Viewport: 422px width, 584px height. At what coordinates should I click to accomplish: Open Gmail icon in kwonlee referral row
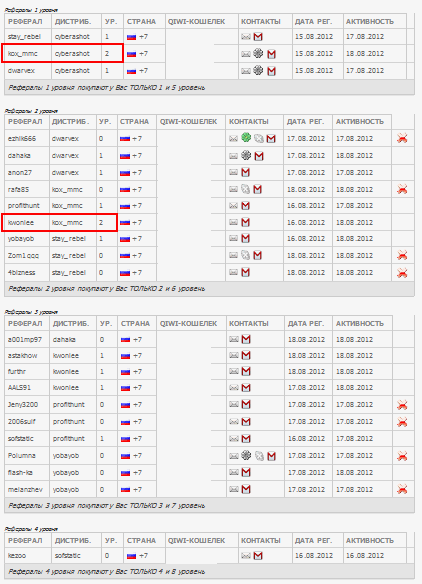(245, 222)
